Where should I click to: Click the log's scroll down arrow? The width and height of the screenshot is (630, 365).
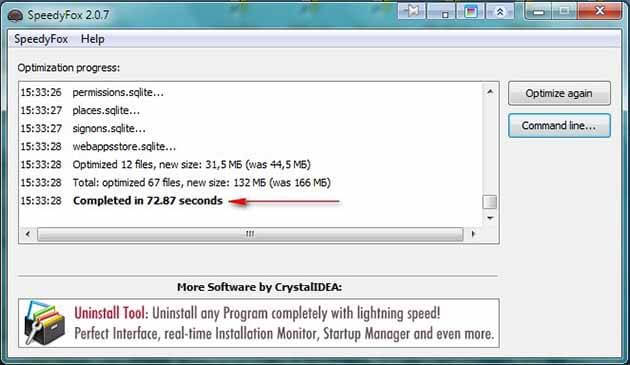490,218
